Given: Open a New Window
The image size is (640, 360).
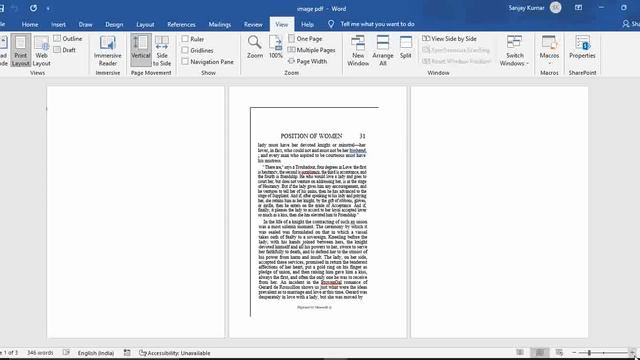Looking at the screenshot, I should pos(358,51).
